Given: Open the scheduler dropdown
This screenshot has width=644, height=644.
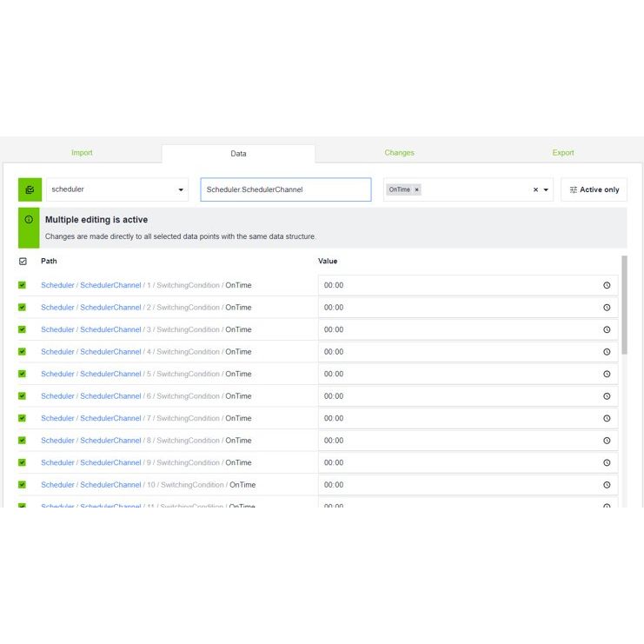Looking at the screenshot, I should [117, 189].
